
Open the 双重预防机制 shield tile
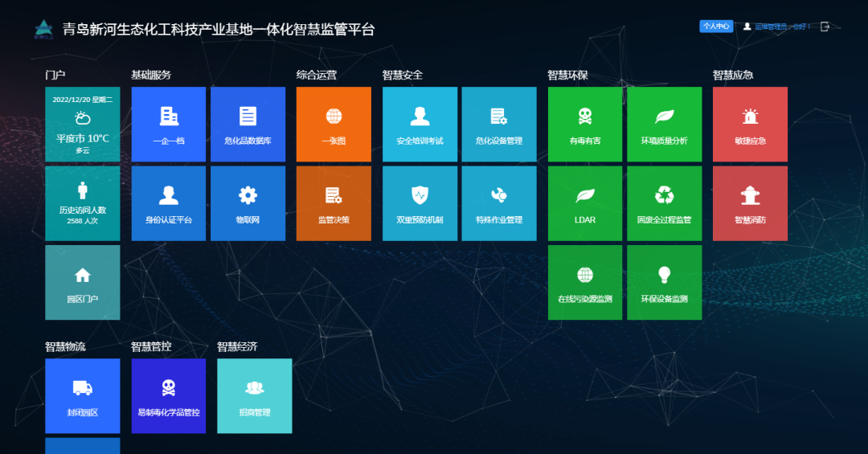point(420,203)
